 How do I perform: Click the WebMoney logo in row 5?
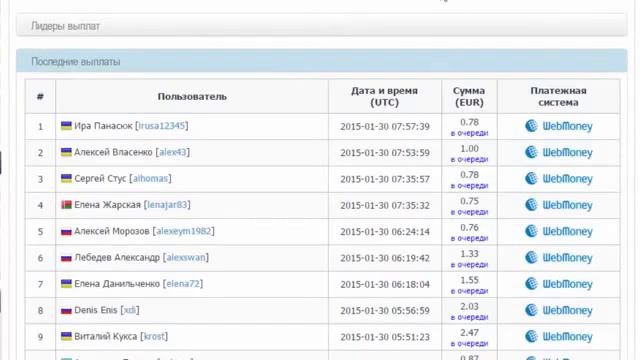tap(558, 231)
